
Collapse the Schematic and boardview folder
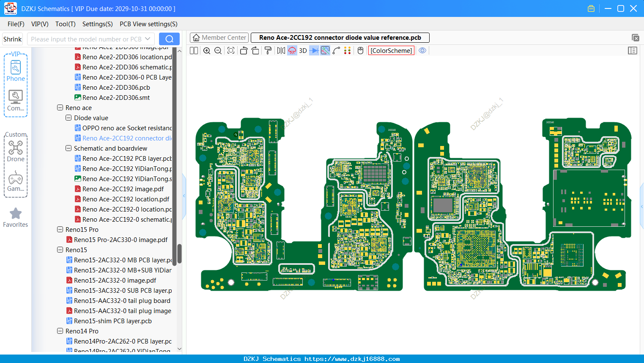[69, 148]
